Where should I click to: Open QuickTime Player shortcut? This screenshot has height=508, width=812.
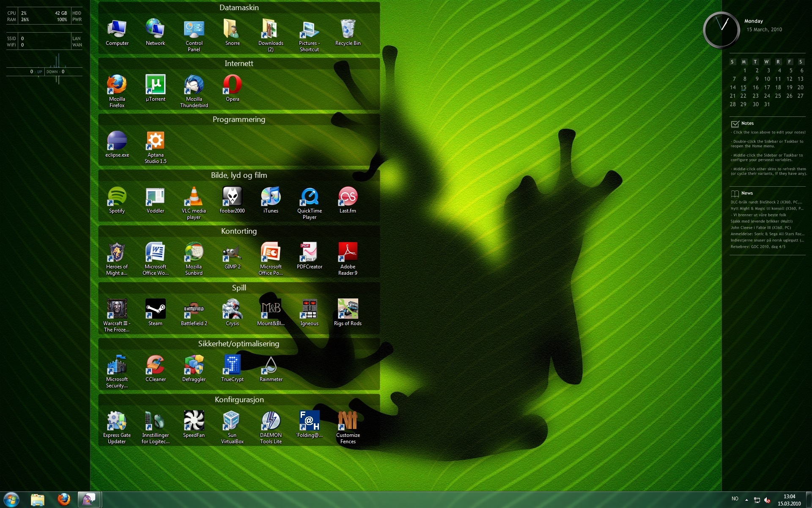pos(310,203)
